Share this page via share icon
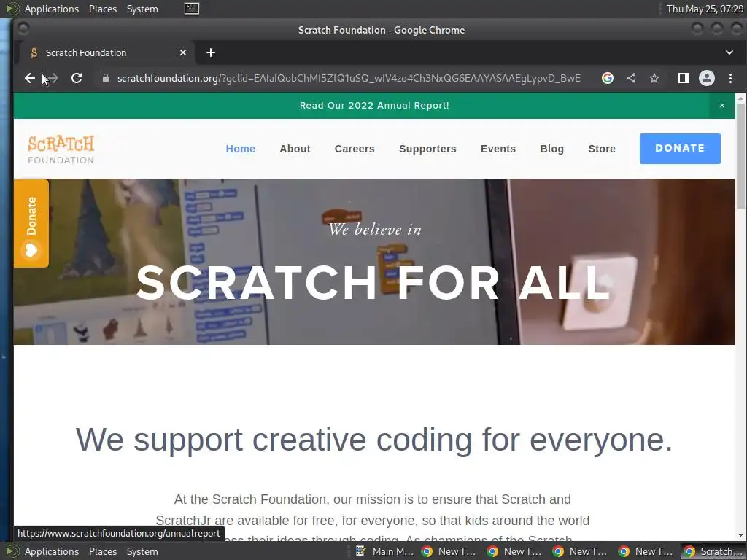Screen dimensions: 747x560 pyautogui.click(x=631, y=78)
